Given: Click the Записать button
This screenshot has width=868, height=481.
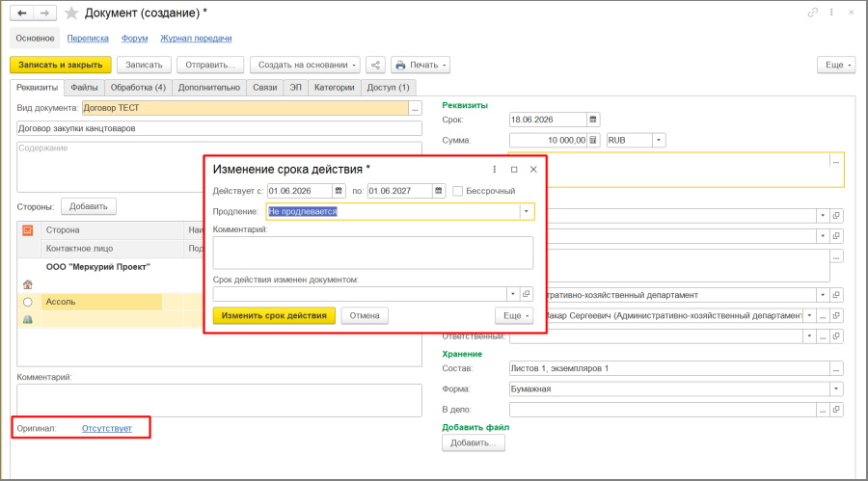Looking at the screenshot, I should (x=144, y=65).
